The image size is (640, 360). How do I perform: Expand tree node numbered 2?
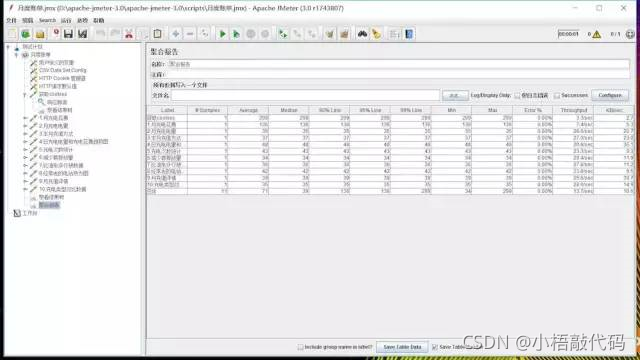click(x=24, y=126)
